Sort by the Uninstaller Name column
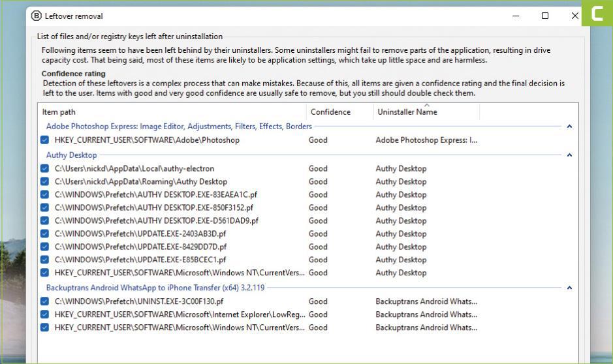This screenshot has height=364, width=613. [x=426, y=112]
